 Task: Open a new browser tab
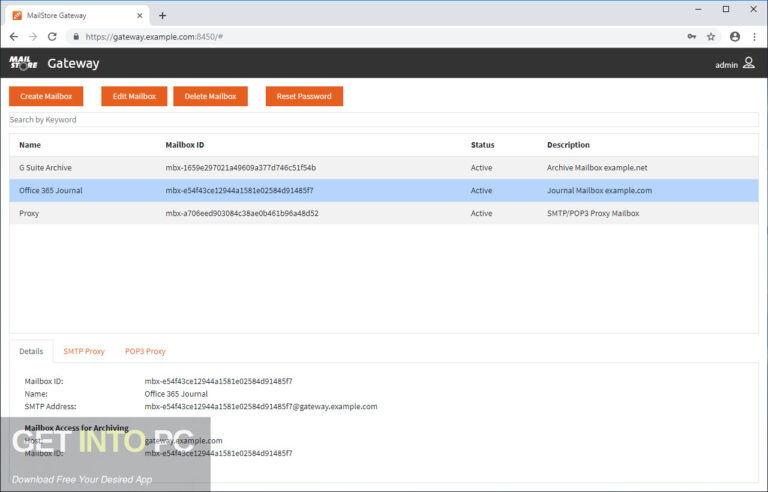pos(162,16)
